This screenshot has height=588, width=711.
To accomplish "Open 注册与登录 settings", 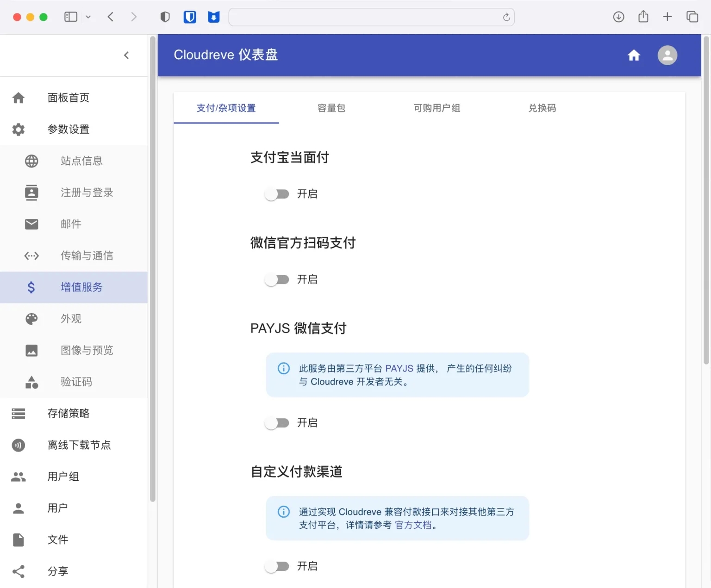I will point(74,192).
